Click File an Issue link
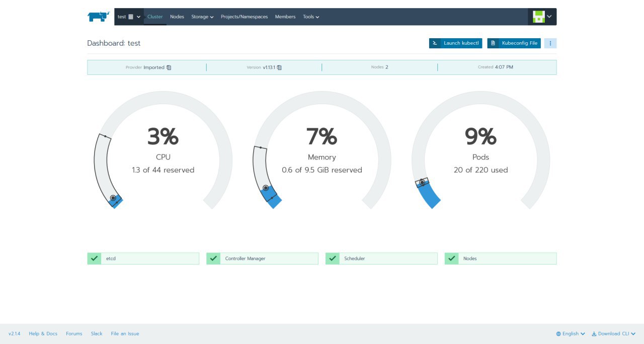Screen dimensions: 644x344 tap(125, 333)
